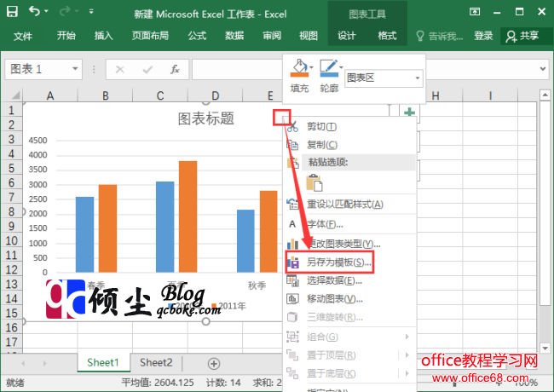The height and width of the screenshot is (392, 554).
Task: Open the Undo history dropdown arrow
Action: 46,12
